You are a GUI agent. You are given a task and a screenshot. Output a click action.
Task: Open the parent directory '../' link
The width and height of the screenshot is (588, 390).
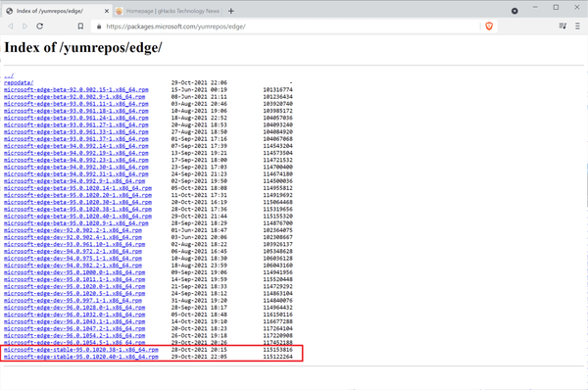click(x=9, y=75)
